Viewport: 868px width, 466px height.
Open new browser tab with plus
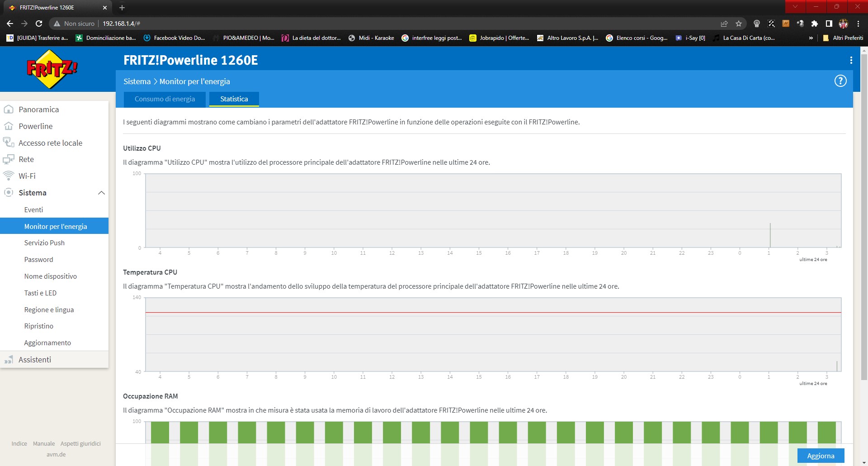click(x=122, y=7)
